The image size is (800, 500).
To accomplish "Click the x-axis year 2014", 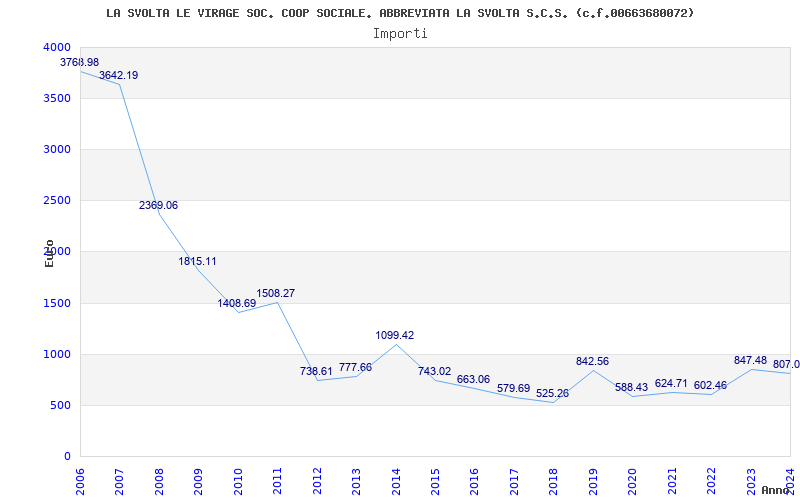I will [x=395, y=481].
